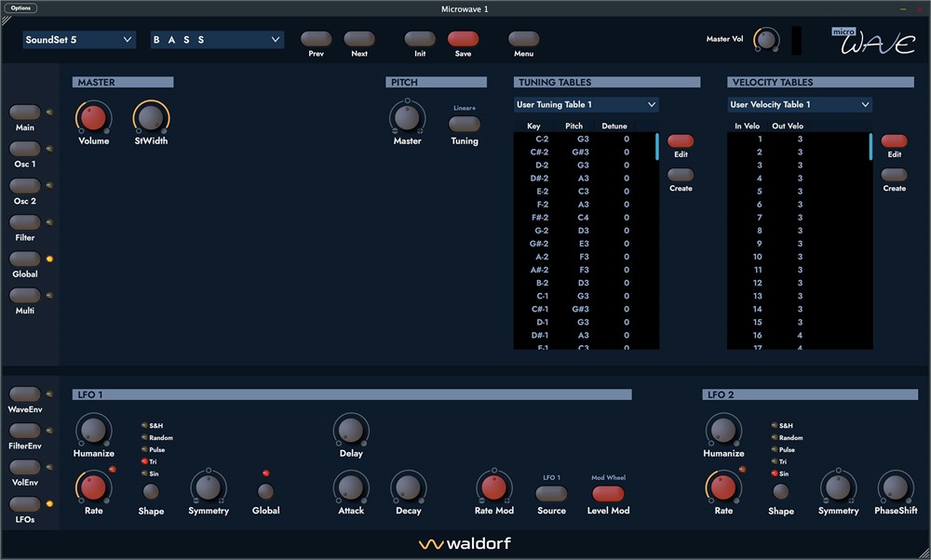Image resolution: width=931 pixels, height=560 pixels.
Task: Click the LFO 1 Rate knob
Action: coord(93,487)
